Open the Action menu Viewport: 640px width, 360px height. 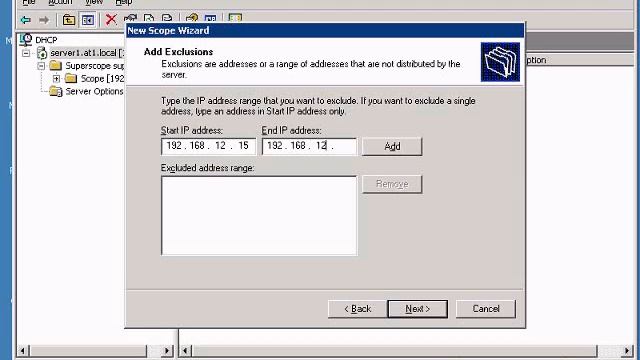click(60, 2)
